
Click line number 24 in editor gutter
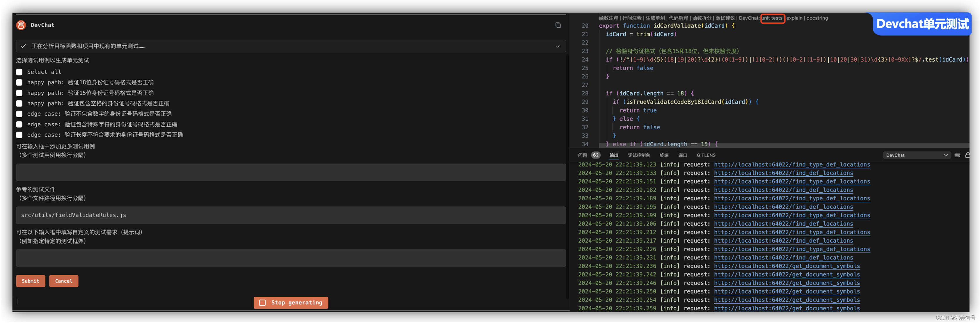pos(585,60)
